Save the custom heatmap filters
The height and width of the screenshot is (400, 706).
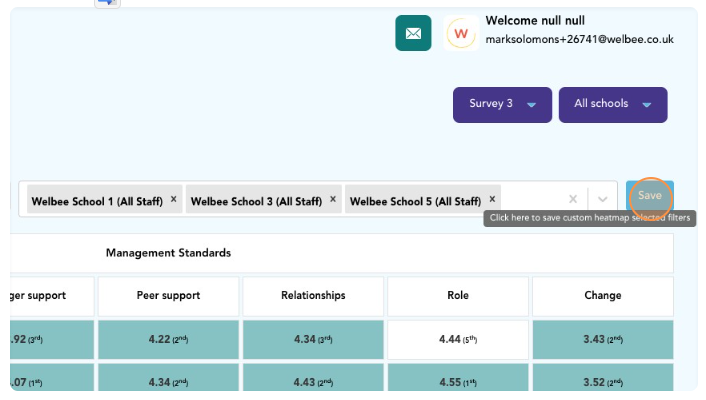coord(649,196)
